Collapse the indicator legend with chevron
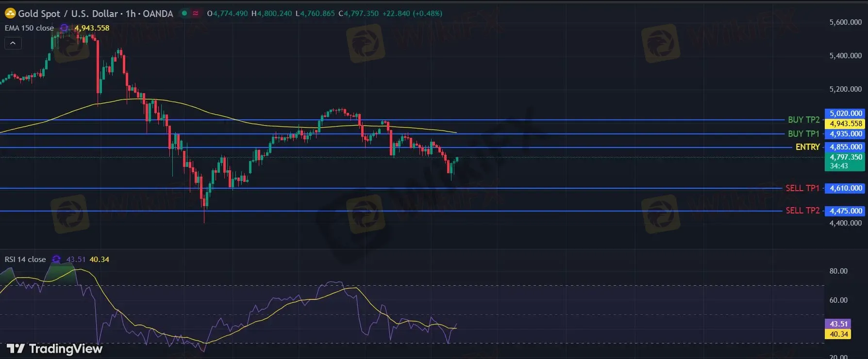Screen dimensions: 868x359 13,43
